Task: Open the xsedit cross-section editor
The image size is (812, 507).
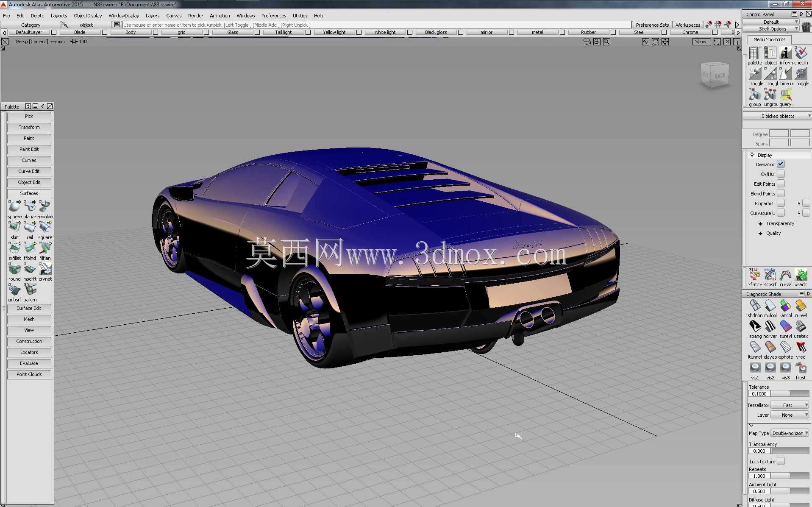Action: 801,274
